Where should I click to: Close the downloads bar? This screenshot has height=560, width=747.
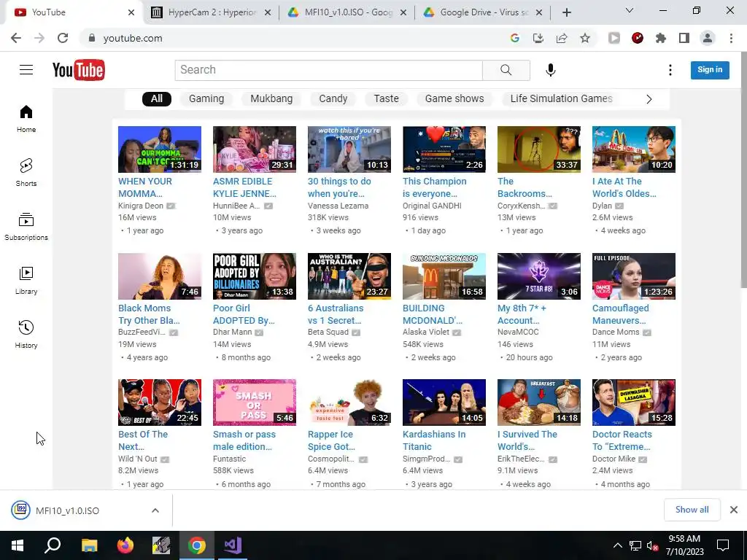pyautogui.click(x=734, y=510)
